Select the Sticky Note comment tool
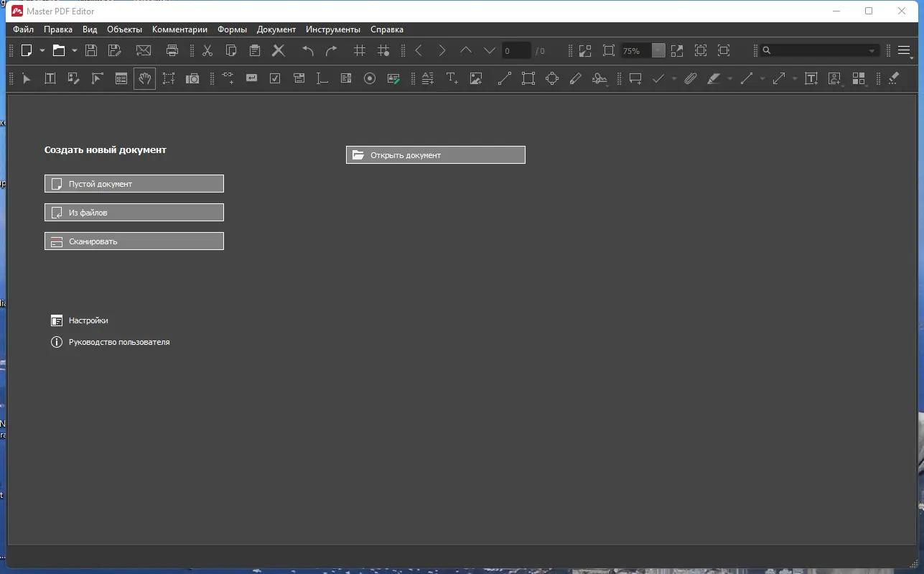This screenshot has width=924, height=574. (635, 78)
